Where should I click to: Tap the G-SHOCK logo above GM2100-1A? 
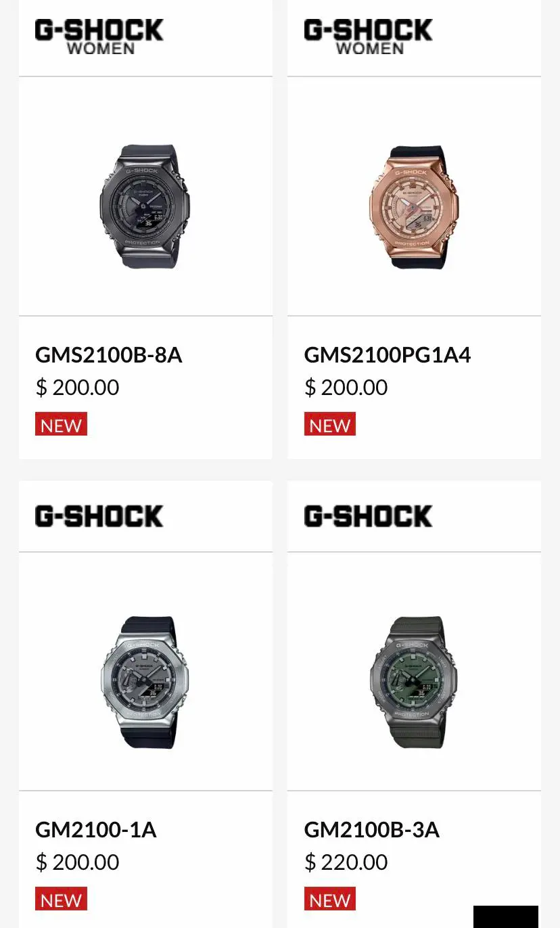[99, 516]
